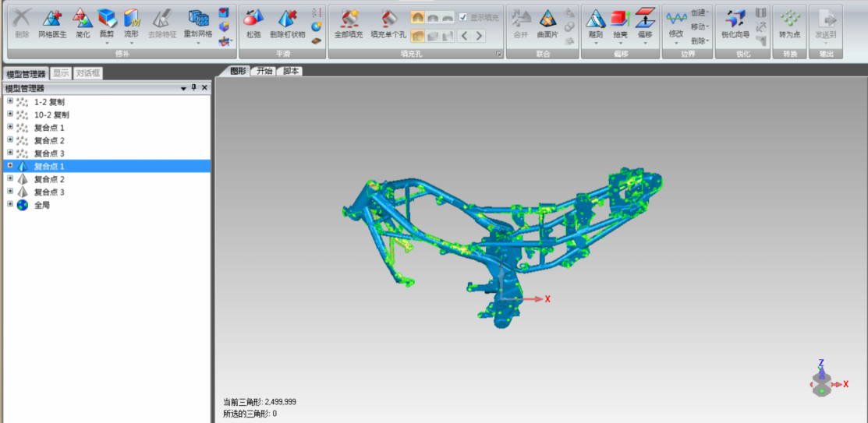Switch to the 显示 panel tab

coord(61,73)
